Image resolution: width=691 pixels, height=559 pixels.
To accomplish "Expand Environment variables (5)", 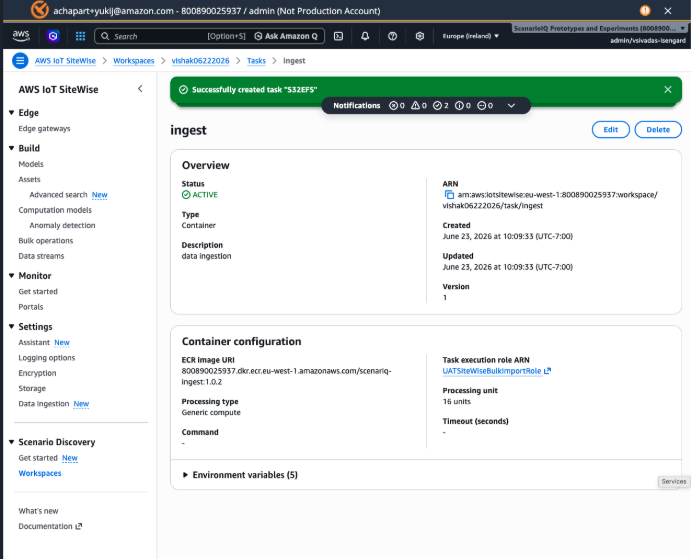I will pos(240,475).
